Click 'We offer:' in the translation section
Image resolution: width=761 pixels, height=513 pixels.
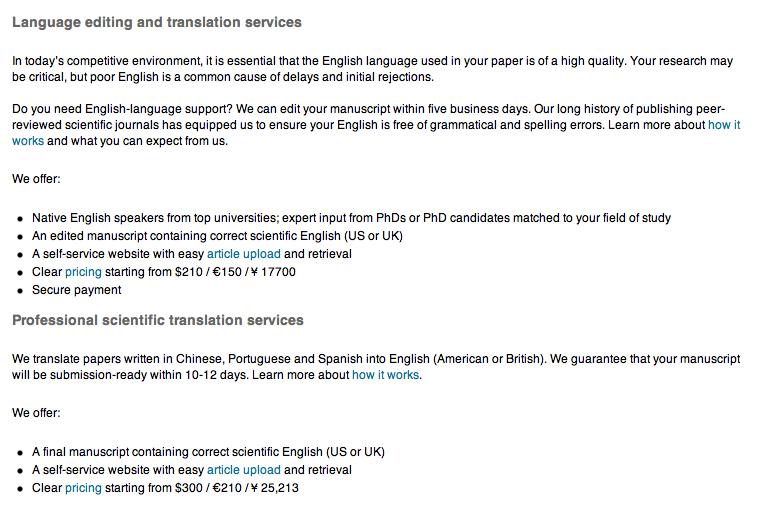36,413
